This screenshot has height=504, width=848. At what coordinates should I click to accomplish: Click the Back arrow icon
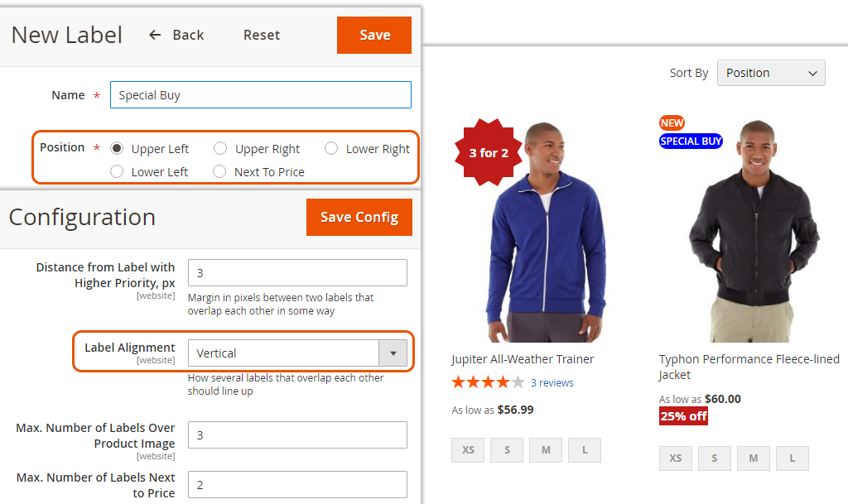155,35
